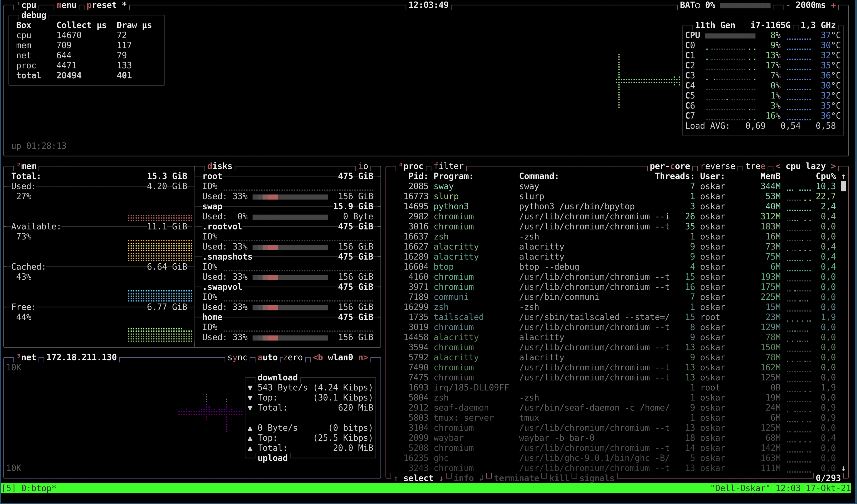Select previous sort column with left arrow

point(778,166)
